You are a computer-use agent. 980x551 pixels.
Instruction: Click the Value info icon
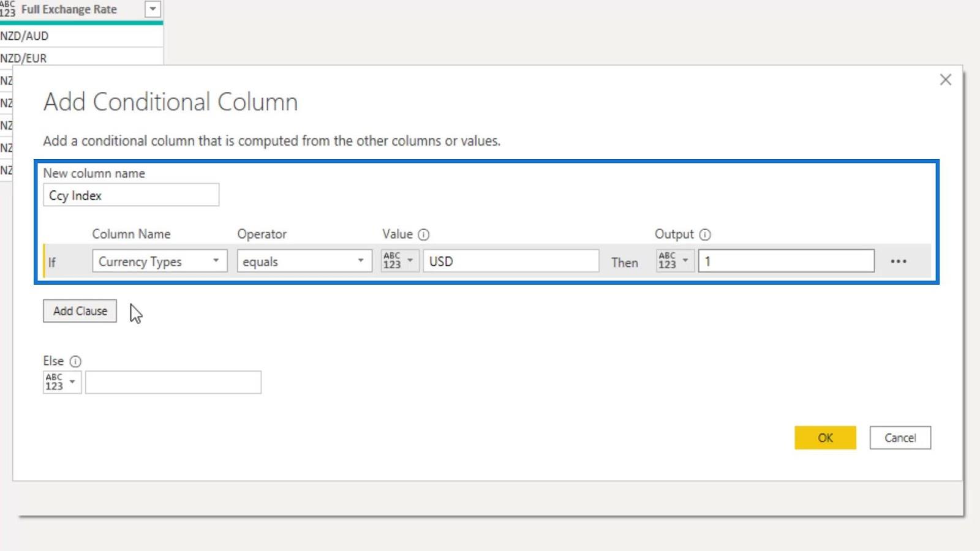(423, 234)
